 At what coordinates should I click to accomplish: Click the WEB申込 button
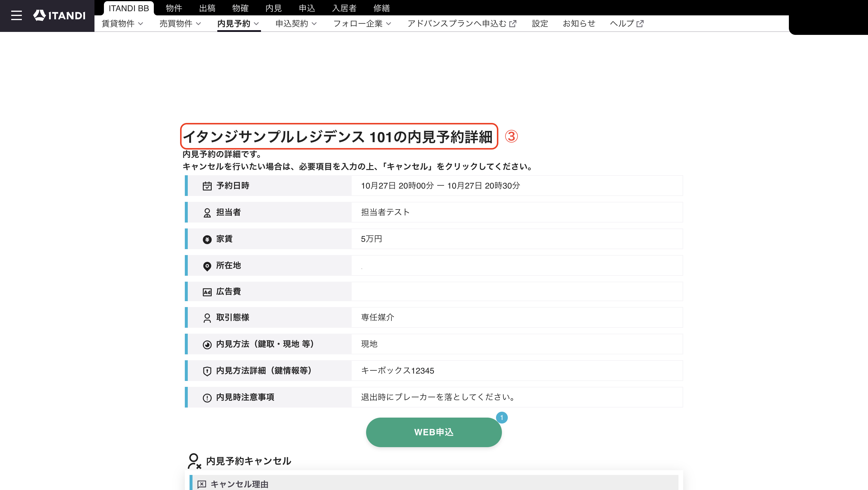(x=434, y=432)
